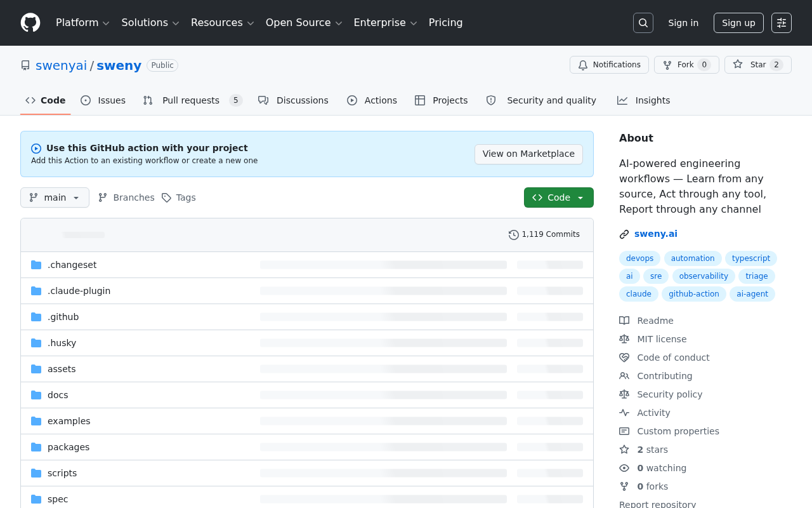Viewport: 812px width, 508px height.
Task: View the Tags list
Action: (178, 197)
